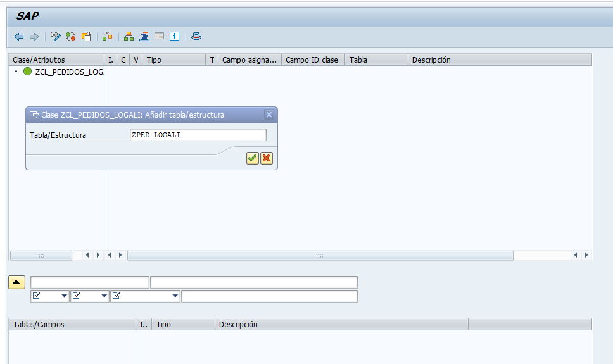Click the gray forward arrow icon
The height and width of the screenshot is (364, 613).
pos(34,37)
